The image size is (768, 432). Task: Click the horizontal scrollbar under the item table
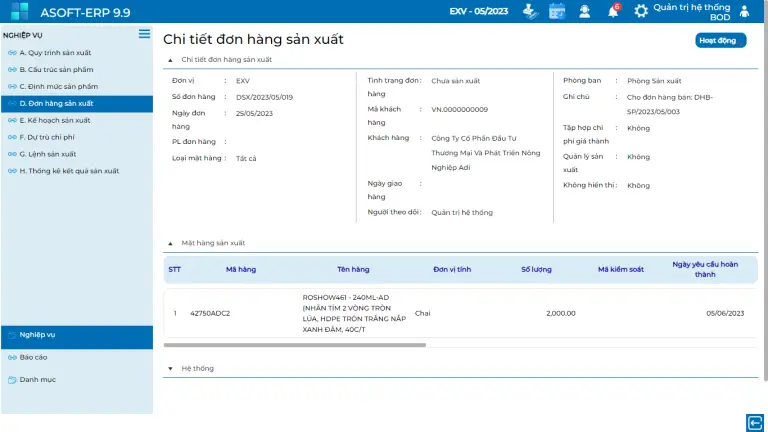point(295,345)
